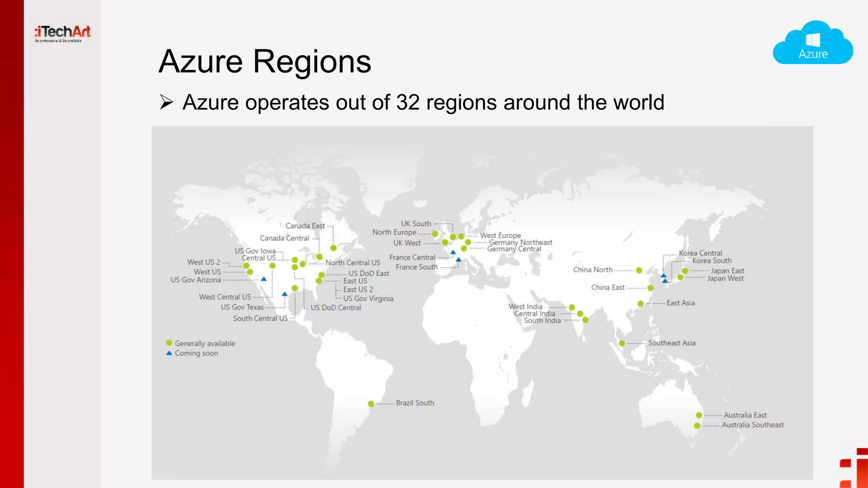Click the East Asia green marker
The image size is (868, 488).
640,303
